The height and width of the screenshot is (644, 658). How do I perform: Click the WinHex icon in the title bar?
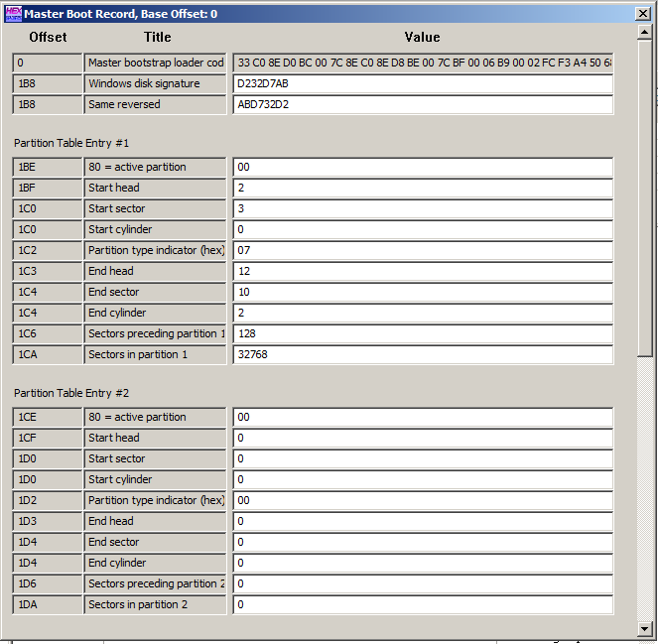13,14
